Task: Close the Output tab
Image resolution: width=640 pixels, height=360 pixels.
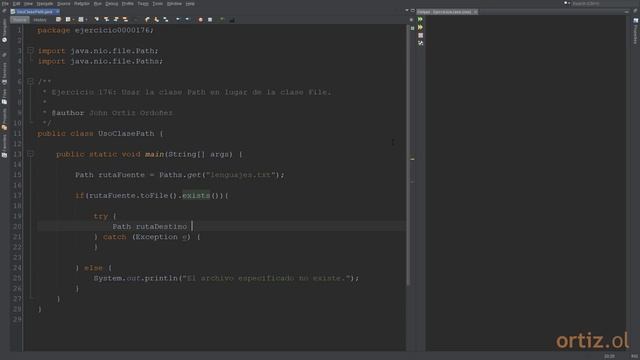Action: (x=476, y=12)
